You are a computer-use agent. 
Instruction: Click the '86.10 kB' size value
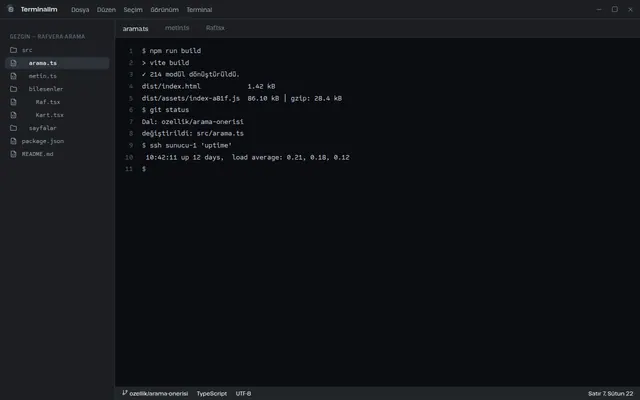click(x=263, y=98)
